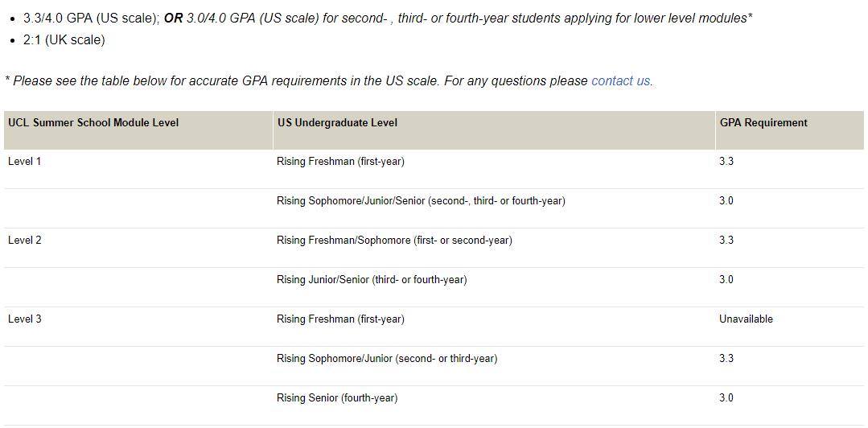Screen dimensions: 868x428
Task: Click Rising Sophomore/Junior/Senior table cell
Action: pyautogui.click(x=421, y=201)
